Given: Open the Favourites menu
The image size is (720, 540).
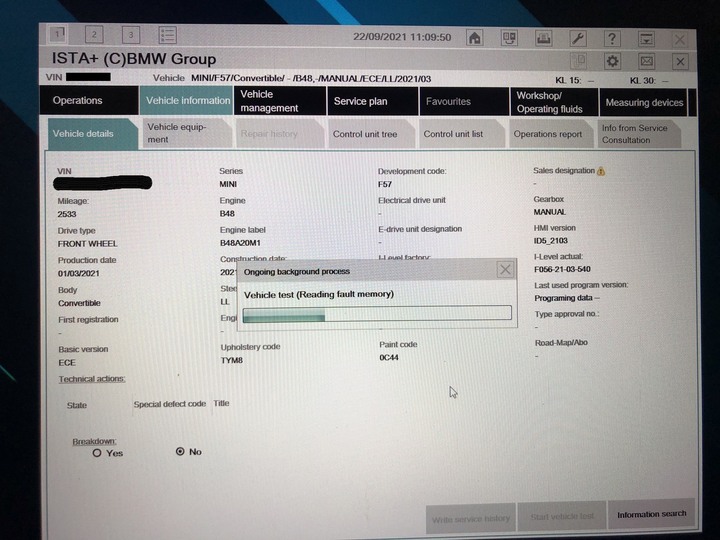Looking at the screenshot, I should pyautogui.click(x=464, y=101).
